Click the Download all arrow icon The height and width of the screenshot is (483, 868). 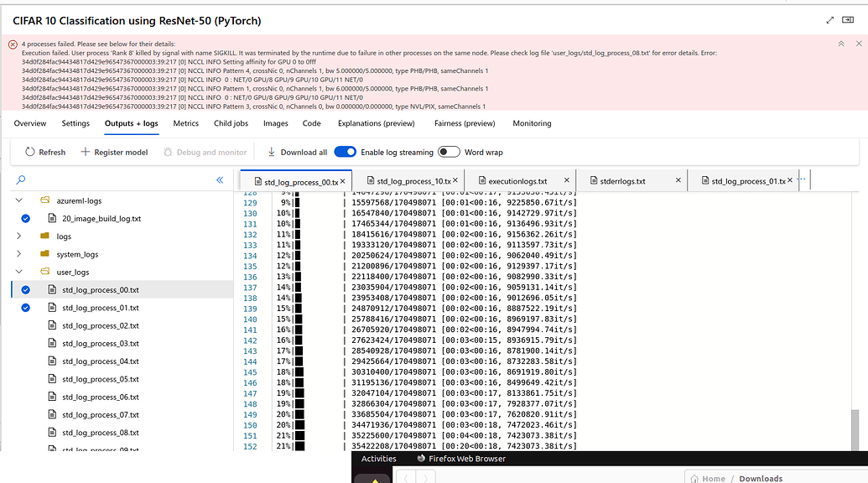271,153
